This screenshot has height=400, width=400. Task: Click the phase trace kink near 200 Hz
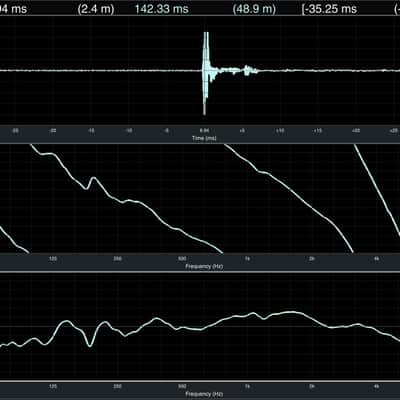click(90, 183)
